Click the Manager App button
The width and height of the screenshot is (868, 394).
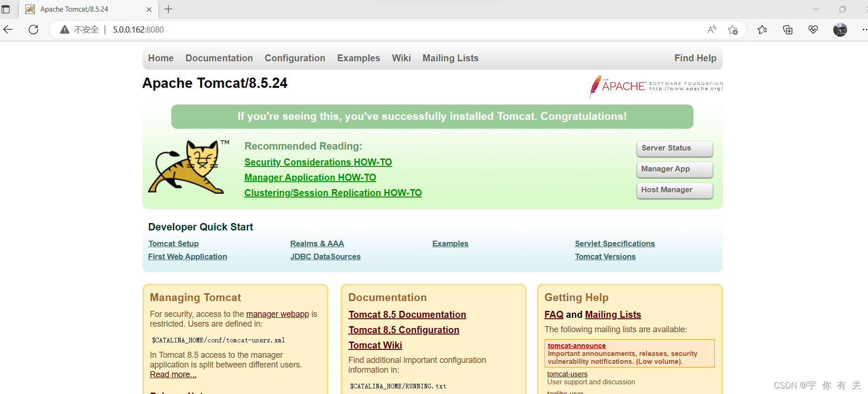[674, 169]
